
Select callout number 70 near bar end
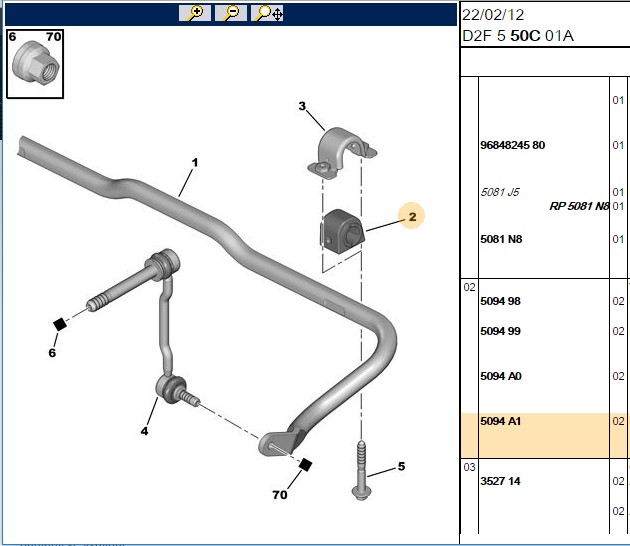280,495
